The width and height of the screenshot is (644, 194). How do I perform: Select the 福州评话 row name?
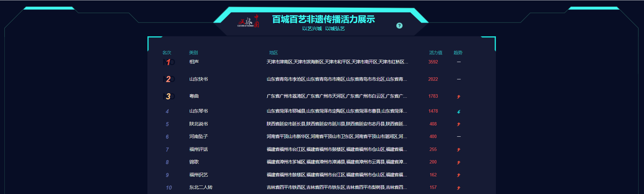point(198,149)
